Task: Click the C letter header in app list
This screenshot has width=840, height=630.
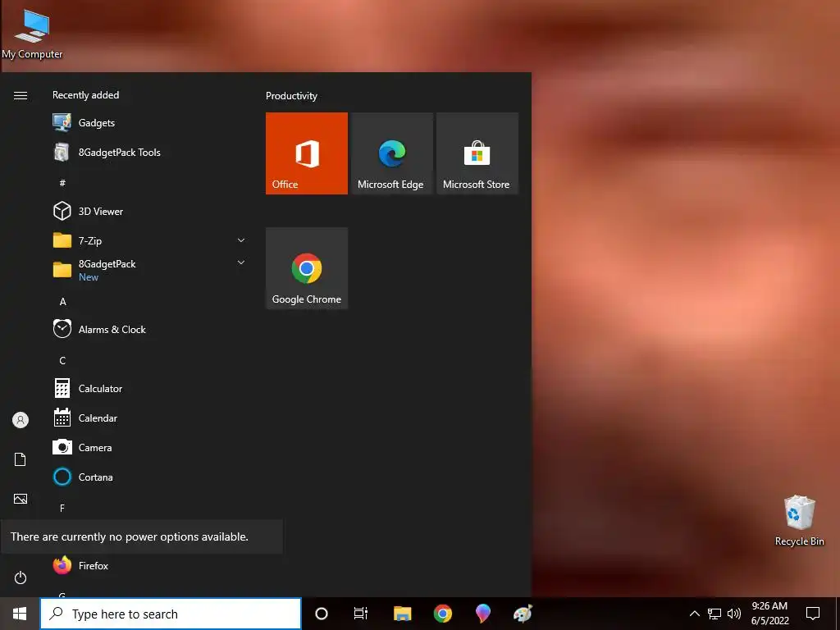Action: pos(62,361)
